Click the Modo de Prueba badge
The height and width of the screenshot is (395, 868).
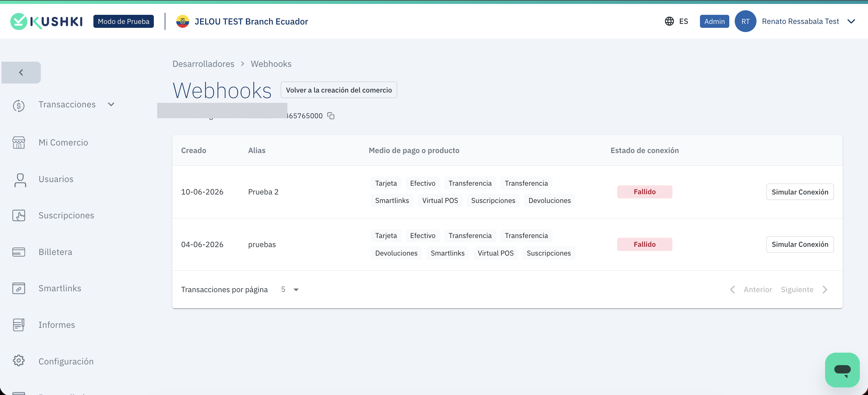tap(123, 21)
